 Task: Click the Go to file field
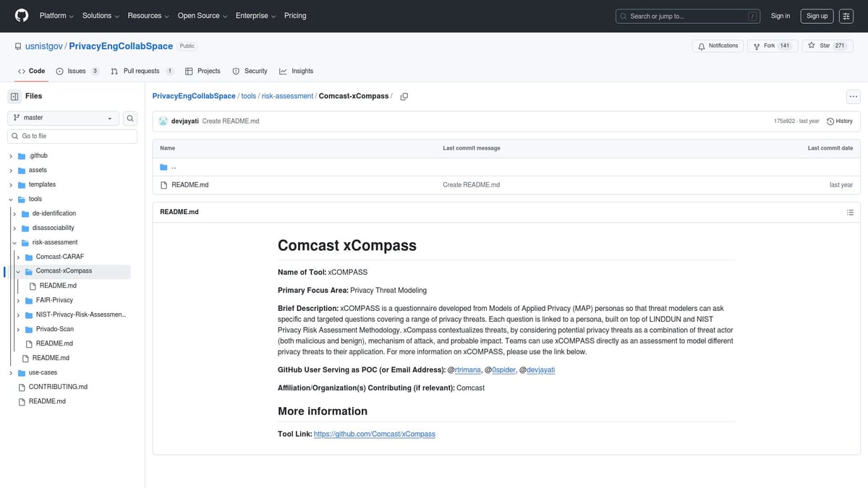[x=72, y=135]
